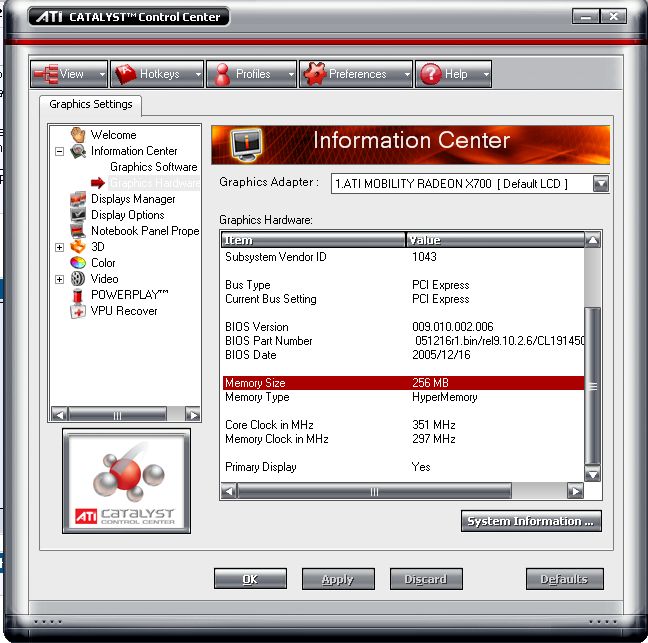Screen dimensions: 648x643
Task: Click the Welcome hand icon
Action: (78, 135)
